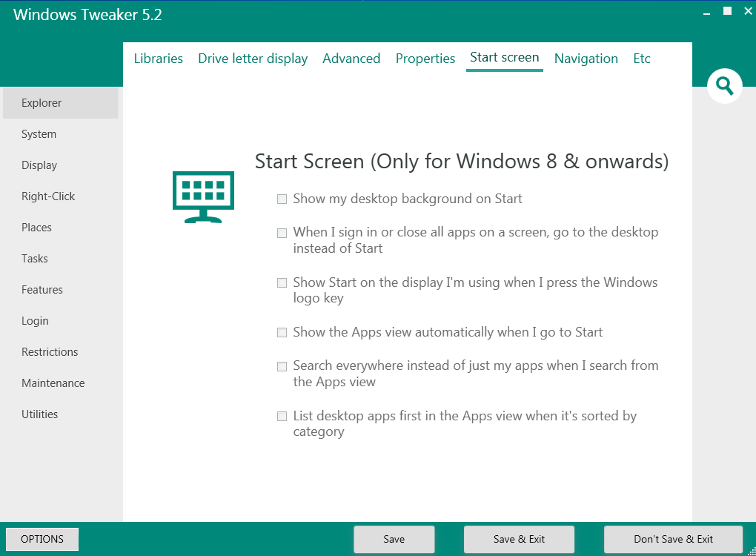Viewport: 756px width, 556px height.
Task: Click the Save & Exit button
Action: (519, 539)
